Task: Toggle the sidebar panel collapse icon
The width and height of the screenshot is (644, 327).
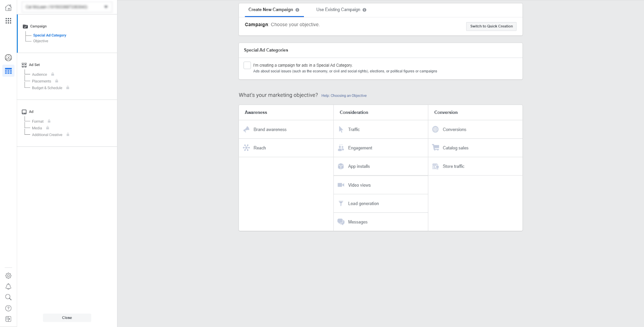Action: click(x=8, y=319)
